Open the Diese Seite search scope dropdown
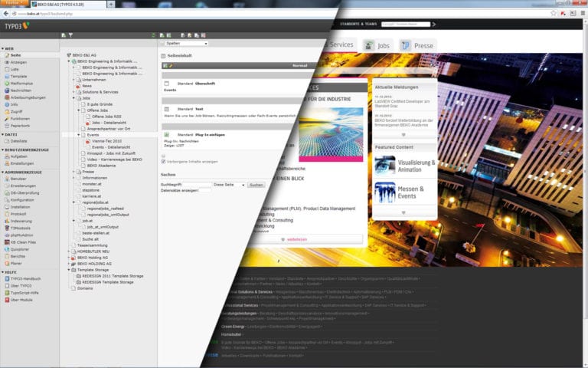 pos(229,185)
